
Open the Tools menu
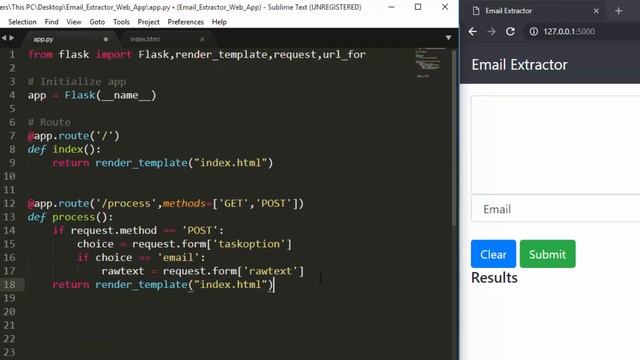pos(121,22)
